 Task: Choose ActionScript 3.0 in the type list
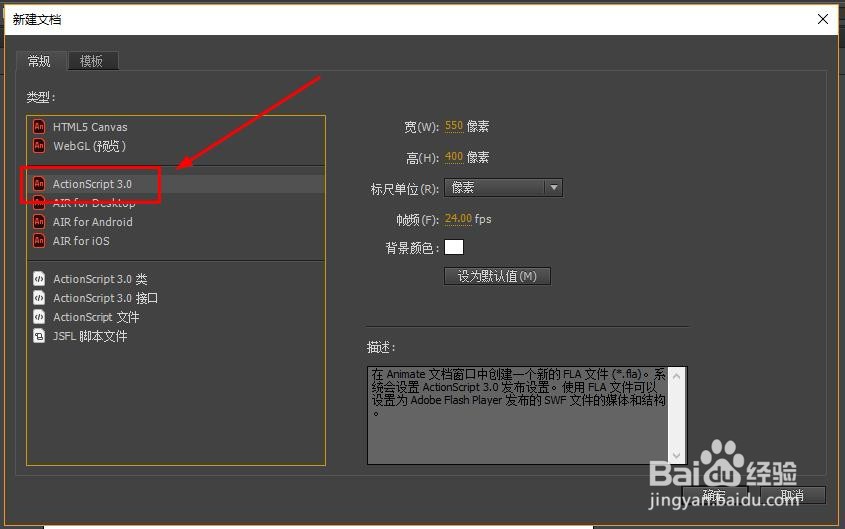[176, 184]
